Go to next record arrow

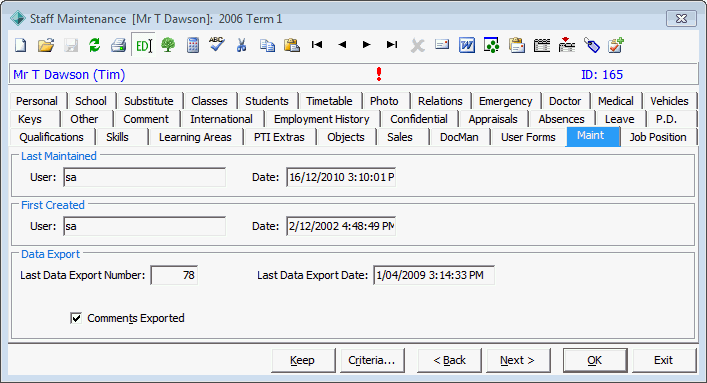pyautogui.click(x=367, y=45)
